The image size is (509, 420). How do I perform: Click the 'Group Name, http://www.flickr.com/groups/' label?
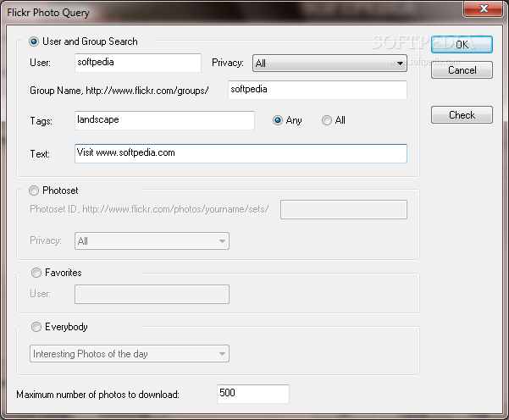pos(119,91)
